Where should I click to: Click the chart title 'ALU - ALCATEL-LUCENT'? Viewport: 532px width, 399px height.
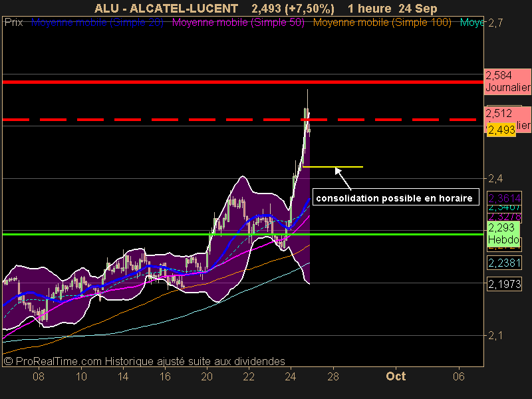[166, 8]
